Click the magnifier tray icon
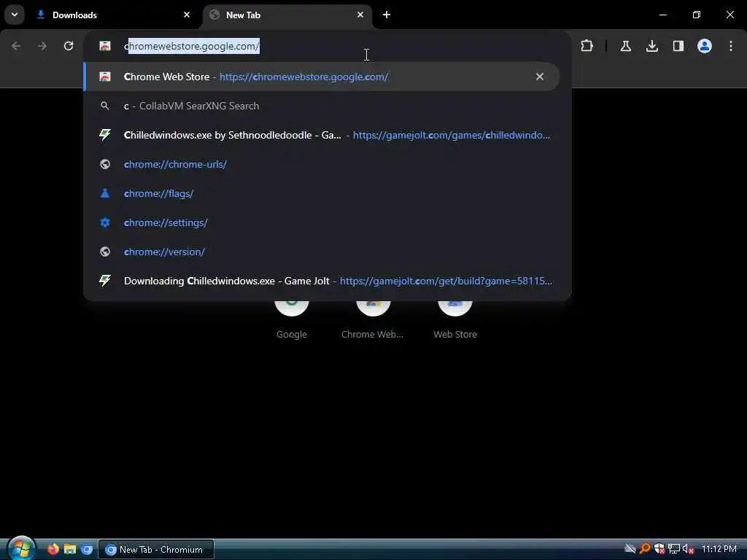The image size is (747, 560). pos(645,549)
